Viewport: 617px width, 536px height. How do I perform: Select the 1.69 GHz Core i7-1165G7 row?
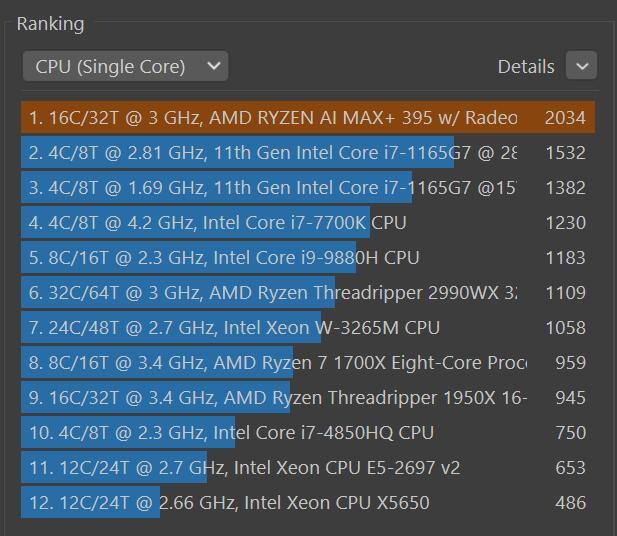pyautogui.click(x=272, y=188)
